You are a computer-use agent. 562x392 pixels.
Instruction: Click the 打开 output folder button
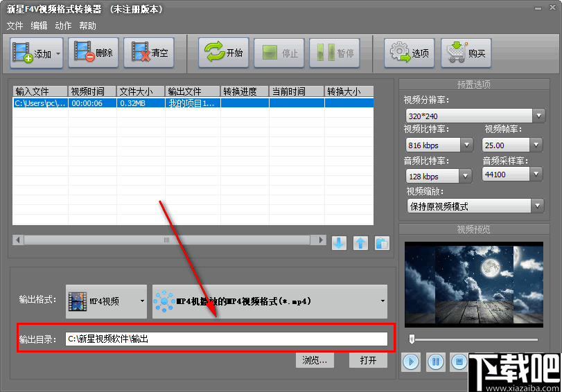click(x=369, y=360)
